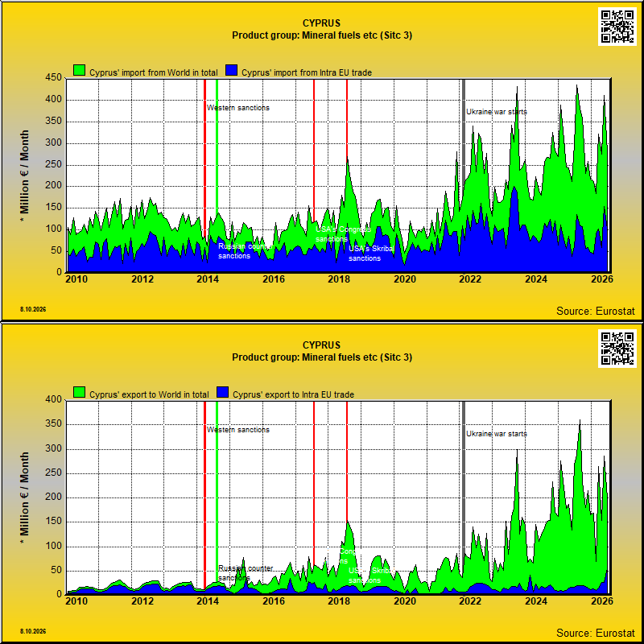Select blue swatch for import from Intra EU
The image size is (644, 644).
pyautogui.click(x=232, y=70)
